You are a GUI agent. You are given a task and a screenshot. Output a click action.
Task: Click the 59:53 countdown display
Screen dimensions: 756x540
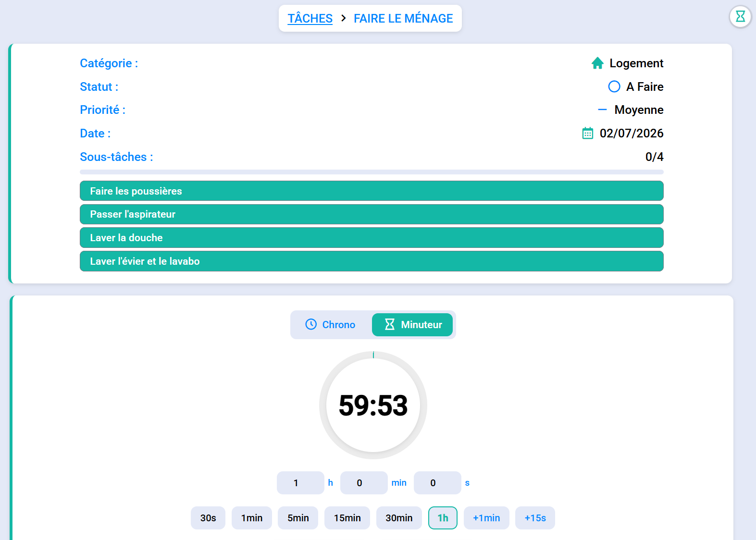tap(373, 405)
